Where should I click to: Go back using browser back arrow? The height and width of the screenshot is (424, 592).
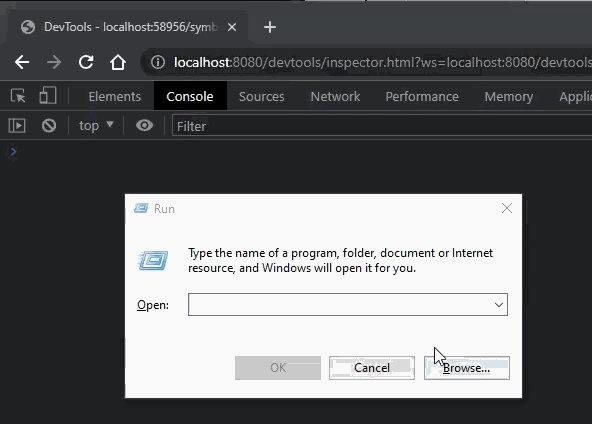[x=22, y=62]
